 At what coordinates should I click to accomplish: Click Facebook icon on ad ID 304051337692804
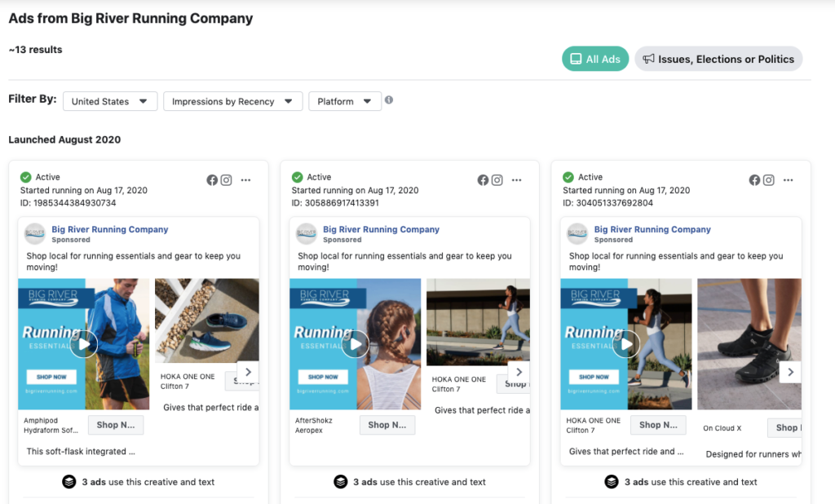point(754,180)
